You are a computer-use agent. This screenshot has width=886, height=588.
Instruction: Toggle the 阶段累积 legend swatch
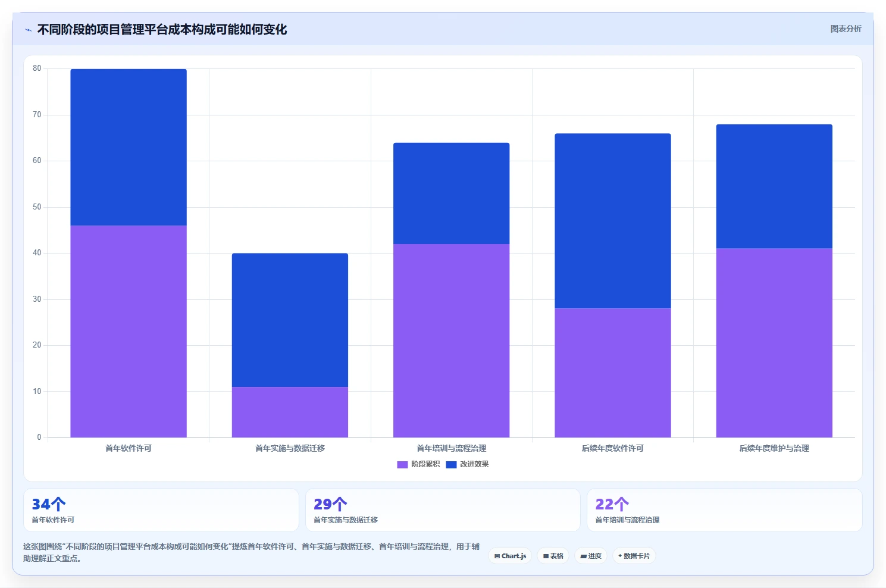[402, 464]
